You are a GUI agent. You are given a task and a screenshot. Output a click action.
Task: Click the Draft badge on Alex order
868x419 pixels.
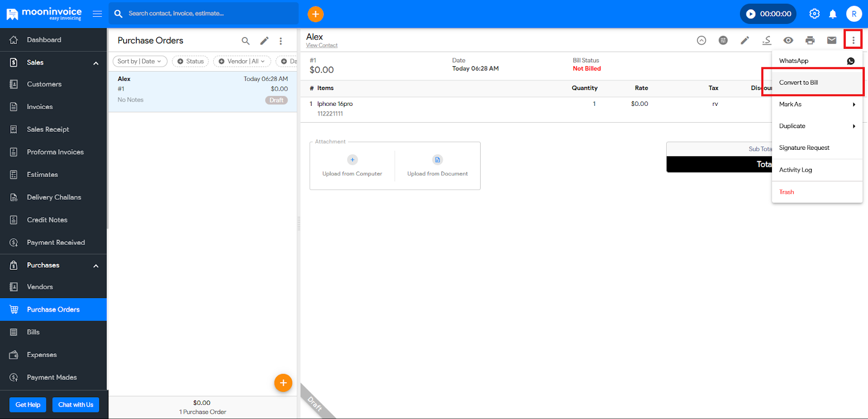point(277,100)
